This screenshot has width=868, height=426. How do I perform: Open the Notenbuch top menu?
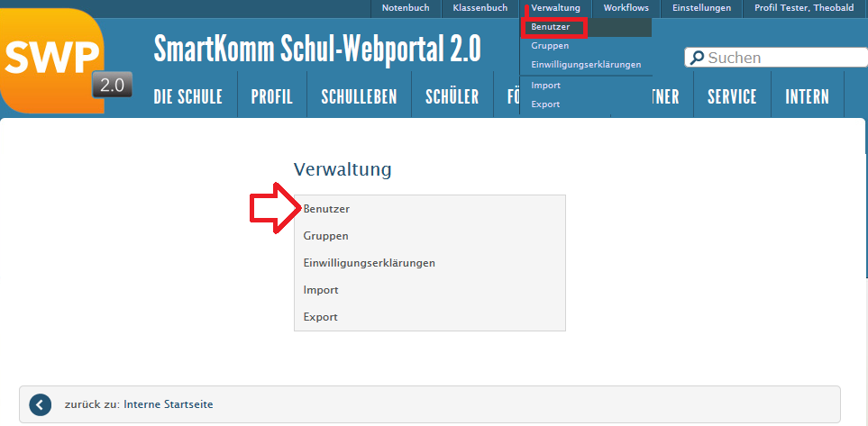pyautogui.click(x=406, y=8)
